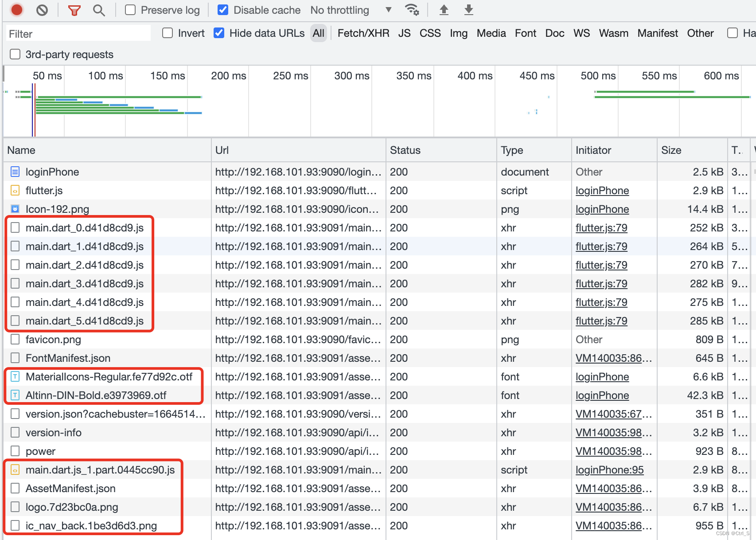This screenshot has height=540, width=756.
Task: Sort by the Name column header
Action: [107, 150]
